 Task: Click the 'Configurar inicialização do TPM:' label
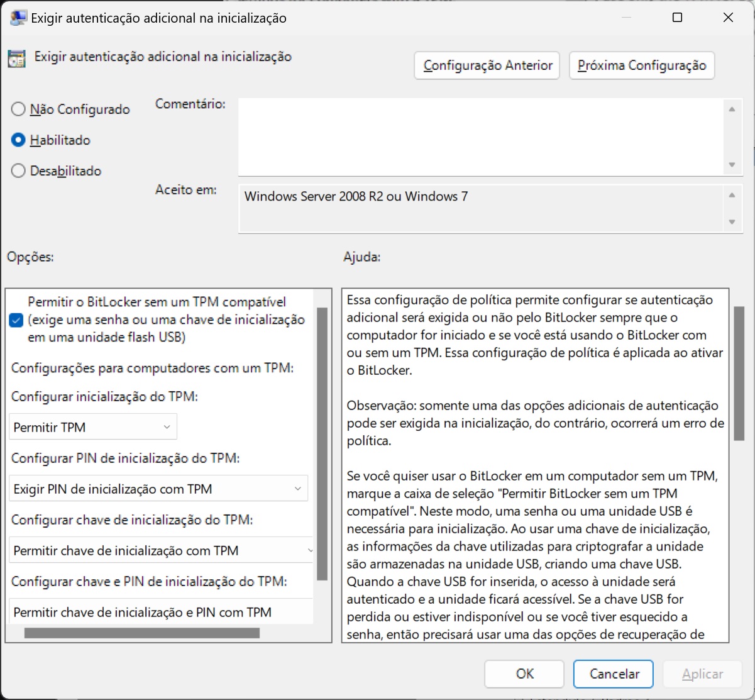(x=105, y=397)
